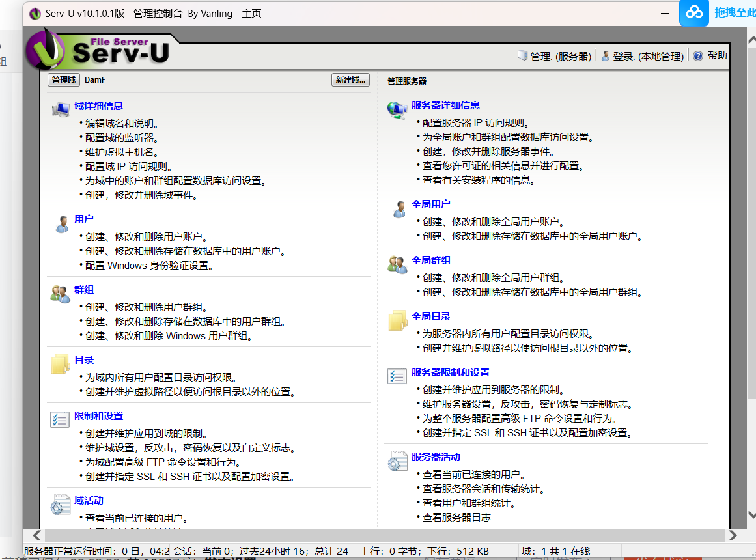Click the horizontal scrollbar track
This screenshot has width=756, height=560.
pyautogui.click(x=385, y=535)
